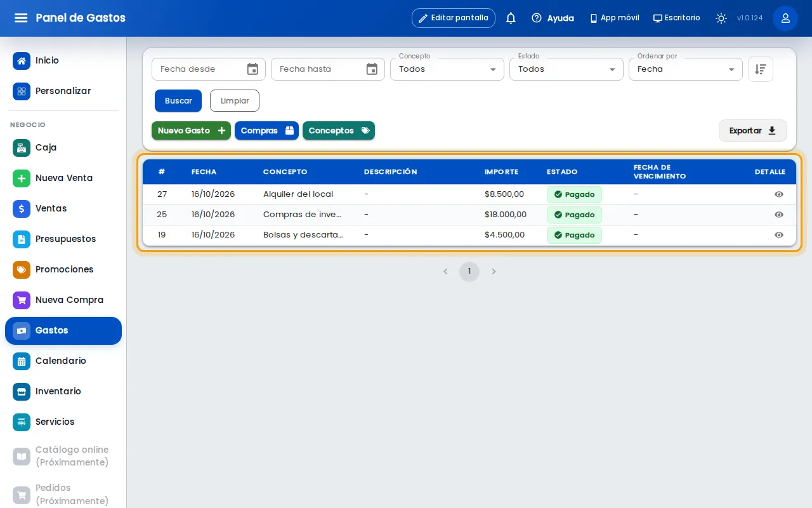Toggle the light/dark theme sun icon

pyautogui.click(x=721, y=18)
